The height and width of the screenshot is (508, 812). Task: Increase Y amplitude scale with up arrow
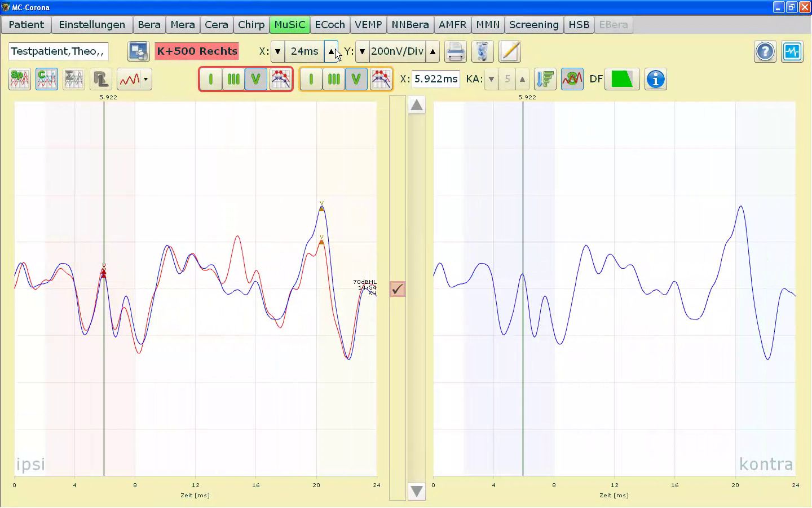point(433,51)
